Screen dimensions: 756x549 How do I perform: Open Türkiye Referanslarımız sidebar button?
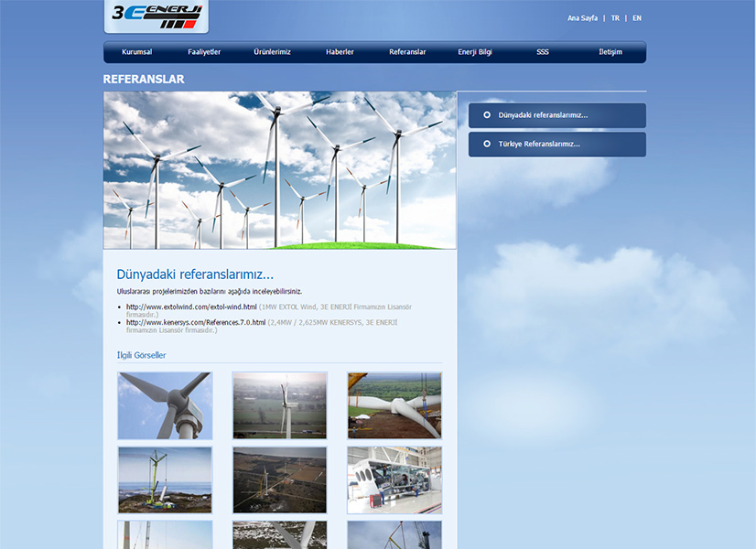click(x=556, y=145)
